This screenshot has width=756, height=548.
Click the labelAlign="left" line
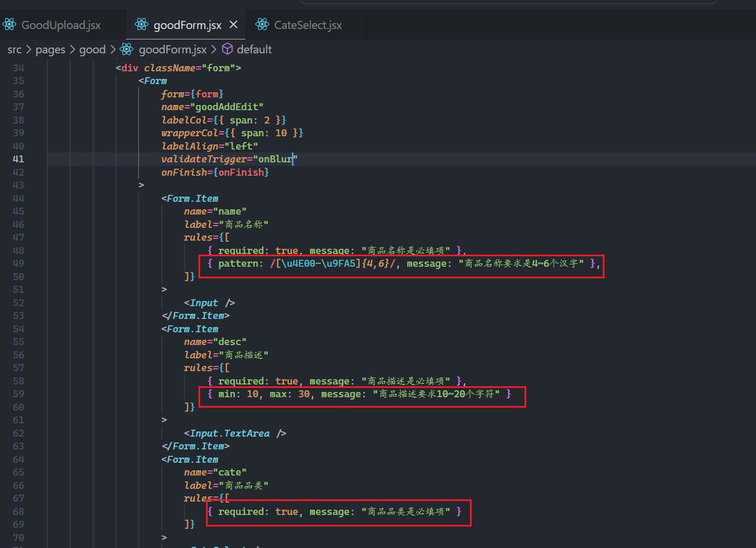[209, 146]
